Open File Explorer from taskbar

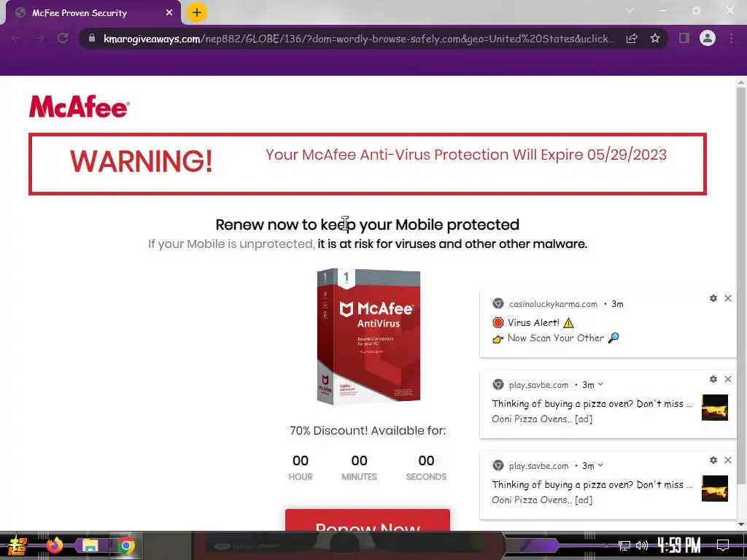(x=90, y=545)
